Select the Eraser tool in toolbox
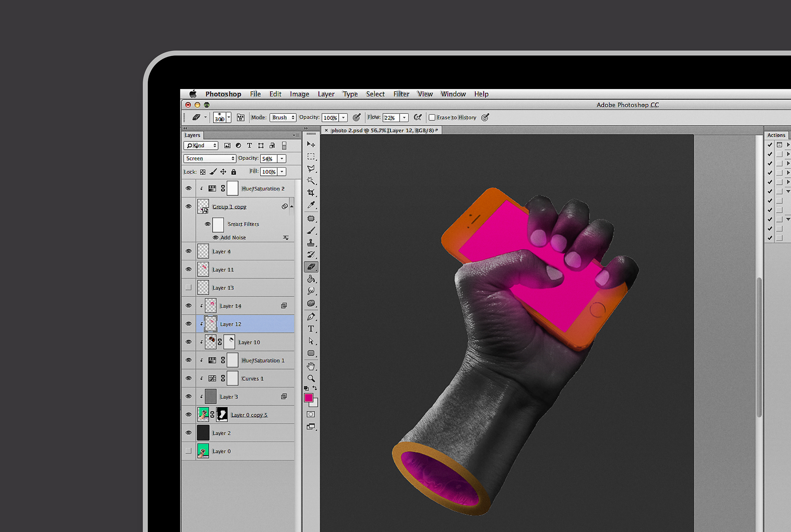The image size is (791, 532). pos(311,267)
